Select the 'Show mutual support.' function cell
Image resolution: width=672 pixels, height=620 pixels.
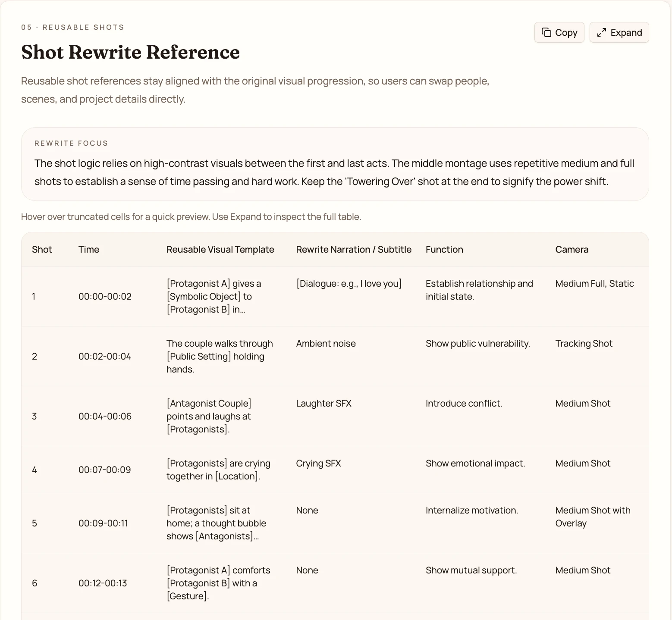471,570
